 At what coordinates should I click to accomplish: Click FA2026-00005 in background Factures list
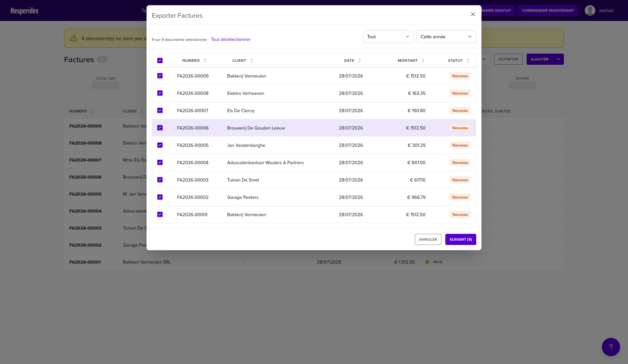[85, 194]
